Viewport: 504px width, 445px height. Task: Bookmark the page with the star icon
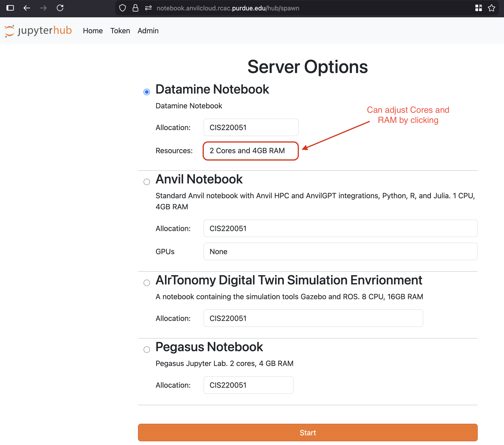point(492,8)
